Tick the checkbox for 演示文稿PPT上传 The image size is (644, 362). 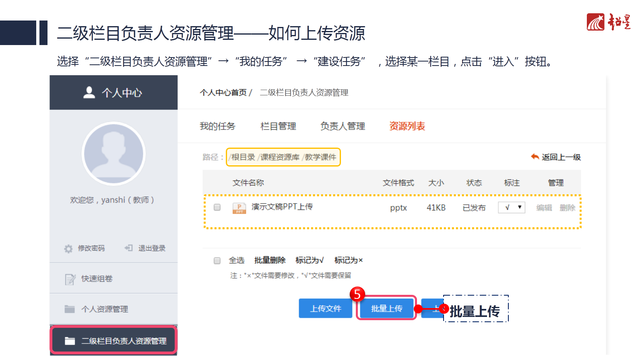click(217, 207)
